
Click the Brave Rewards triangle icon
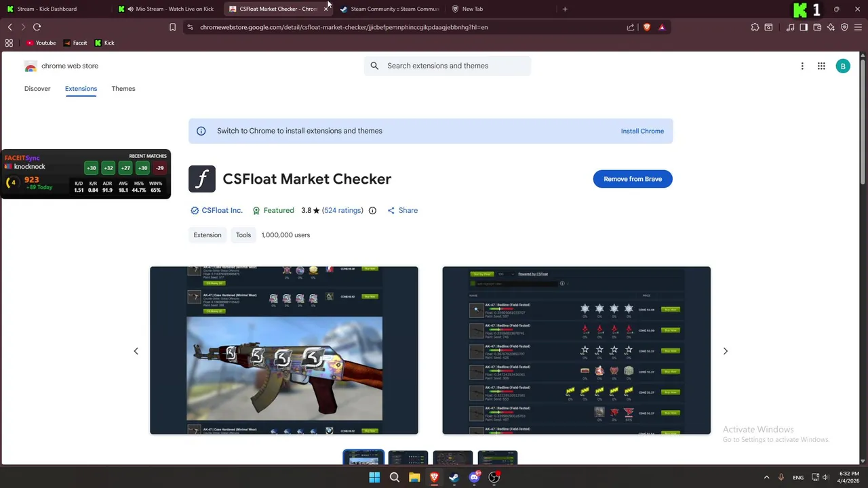[662, 27]
